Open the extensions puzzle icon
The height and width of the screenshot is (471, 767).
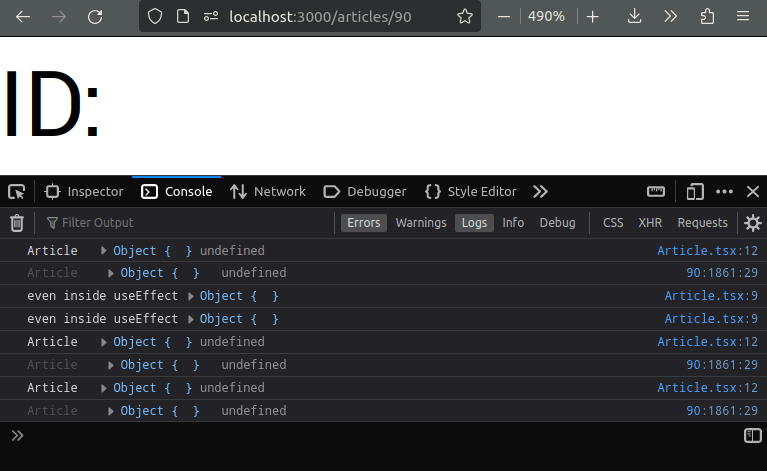707,17
